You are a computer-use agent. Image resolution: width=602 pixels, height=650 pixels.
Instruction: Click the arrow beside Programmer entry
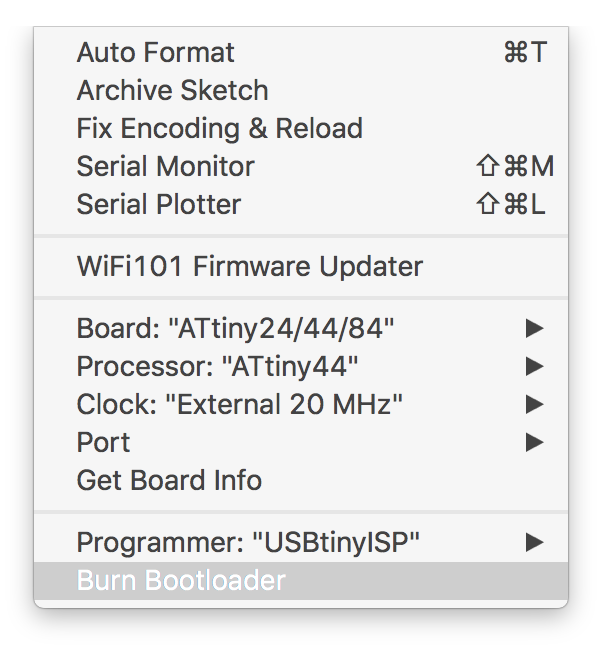pos(534,542)
